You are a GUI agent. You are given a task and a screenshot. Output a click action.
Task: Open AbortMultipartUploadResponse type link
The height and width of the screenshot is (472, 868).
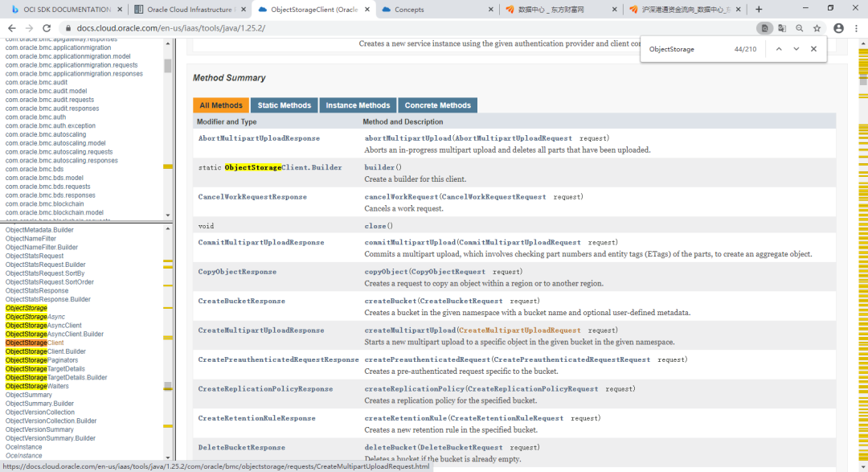(x=259, y=138)
